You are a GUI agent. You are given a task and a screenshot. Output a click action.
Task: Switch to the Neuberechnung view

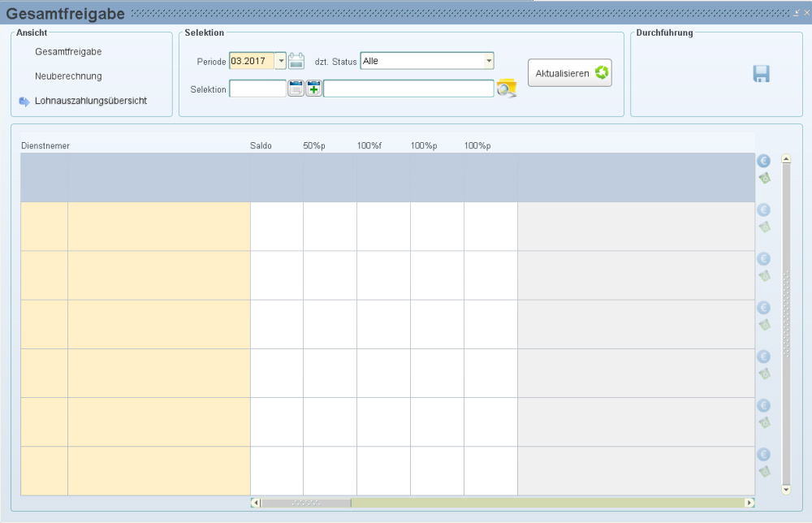(x=68, y=76)
